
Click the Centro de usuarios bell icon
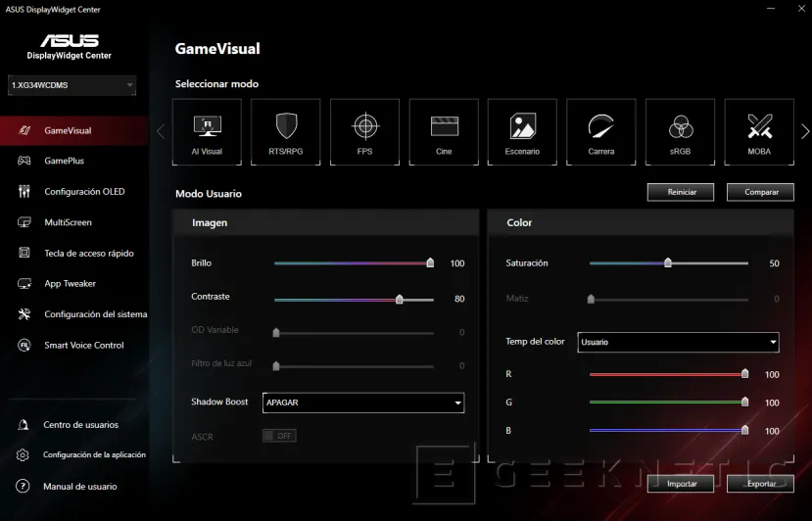coord(24,425)
